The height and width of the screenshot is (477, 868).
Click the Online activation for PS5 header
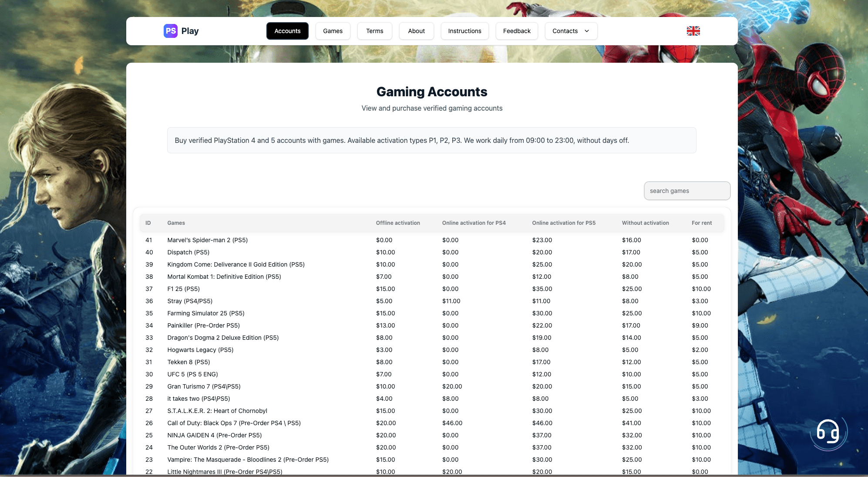point(564,223)
